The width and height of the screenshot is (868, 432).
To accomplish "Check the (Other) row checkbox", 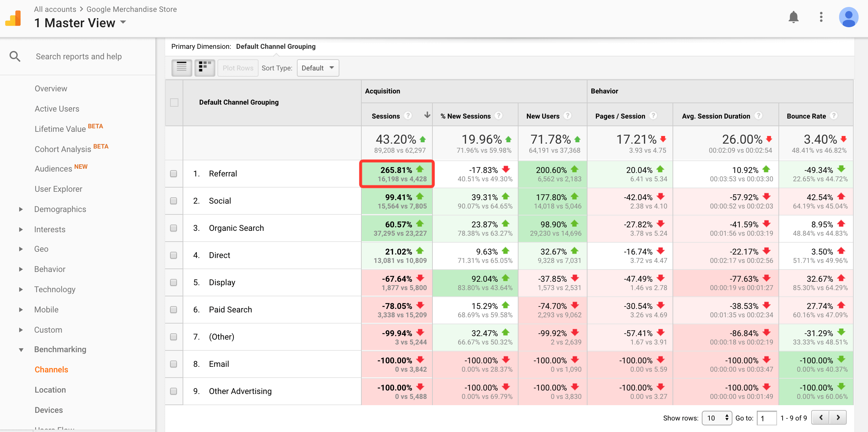I will [x=174, y=337].
